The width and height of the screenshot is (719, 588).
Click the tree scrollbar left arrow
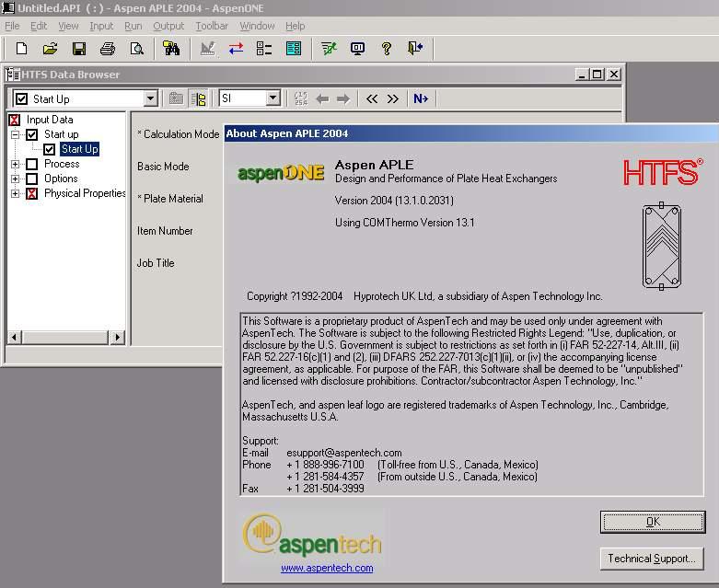[14, 338]
